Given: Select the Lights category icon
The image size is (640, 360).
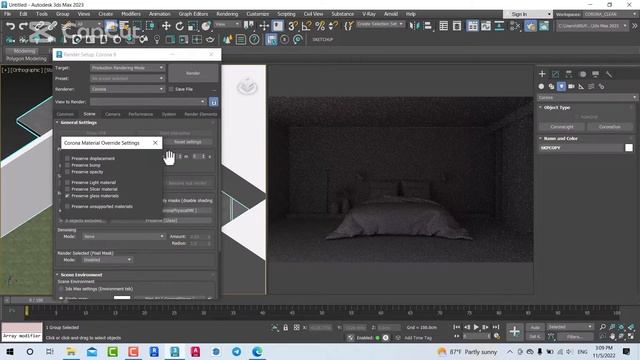Looking at the screenshot, I should 561,87.
